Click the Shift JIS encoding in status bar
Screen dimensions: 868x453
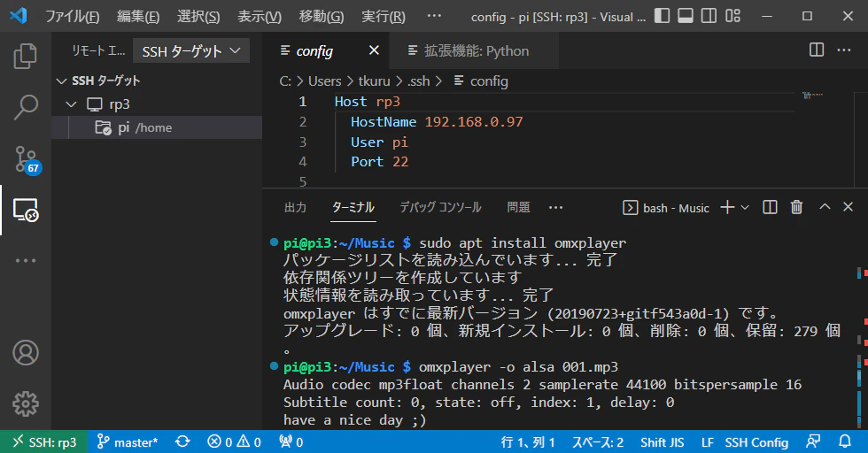[x=663, y=442]
